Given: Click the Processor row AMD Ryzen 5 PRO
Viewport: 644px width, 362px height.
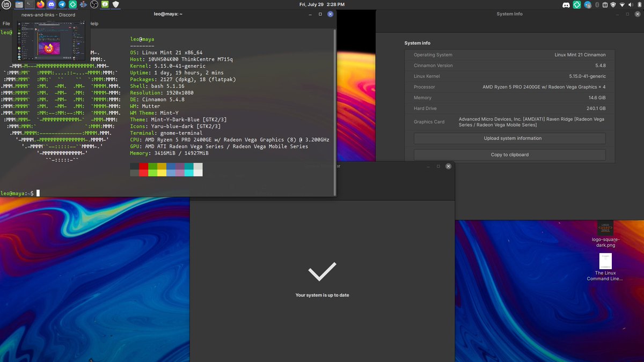Looking at the screenshot, I should point(509,87).
